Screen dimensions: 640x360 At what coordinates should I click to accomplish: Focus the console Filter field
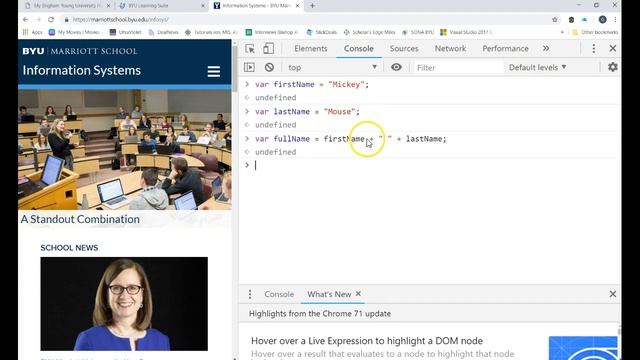[458, 67]
